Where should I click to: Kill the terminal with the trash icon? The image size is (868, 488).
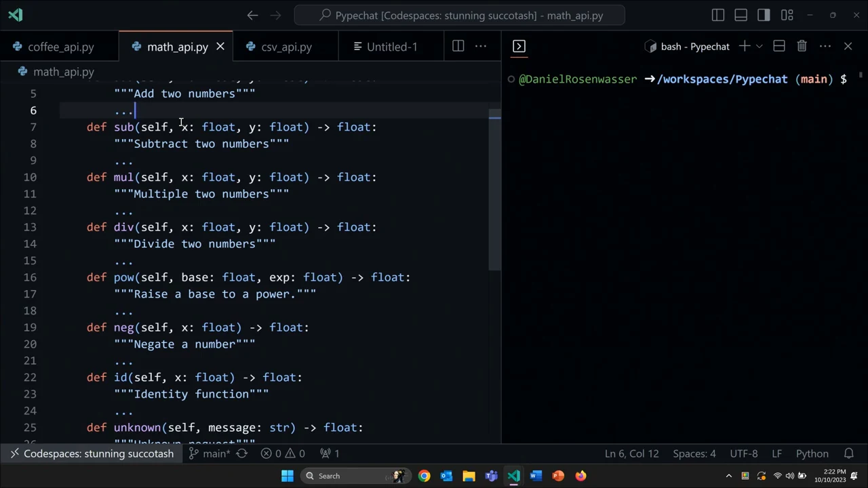click(x=802, y=46)
